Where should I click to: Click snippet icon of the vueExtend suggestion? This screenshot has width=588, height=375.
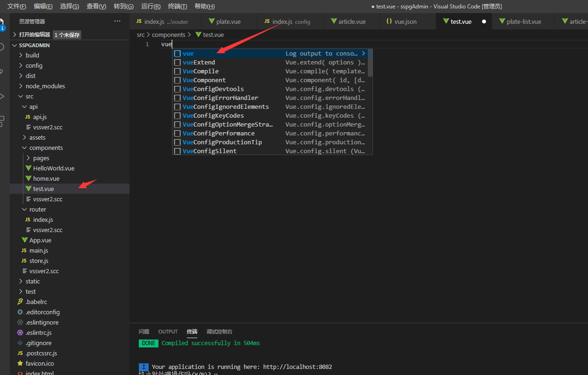(x=177, y=63)
